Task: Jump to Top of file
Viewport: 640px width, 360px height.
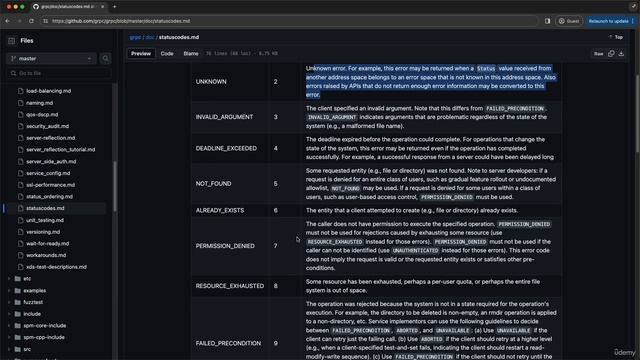Action: [x=616, y=37]
